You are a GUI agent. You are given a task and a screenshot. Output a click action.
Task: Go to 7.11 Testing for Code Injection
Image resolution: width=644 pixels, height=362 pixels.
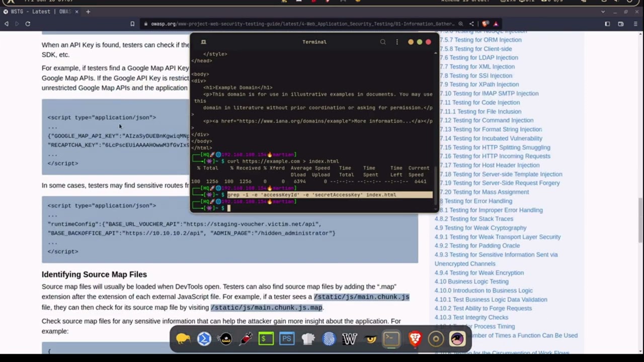pos(479,103)
